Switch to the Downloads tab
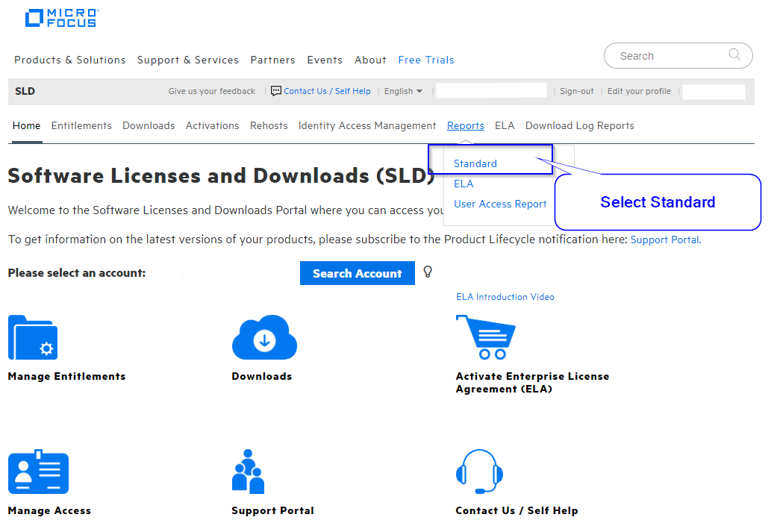Screen dimensions: 774x532 (x=149, y=126)
